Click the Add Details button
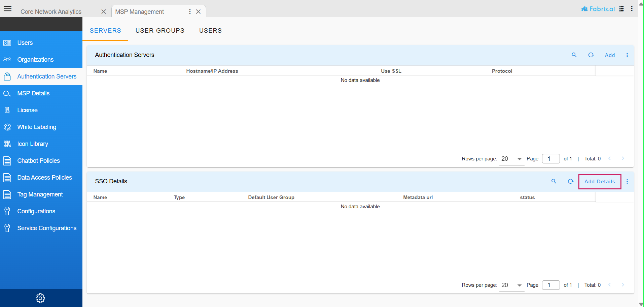Image resolution: width=644 pixels, height=307 pixels. click(600, 182)
